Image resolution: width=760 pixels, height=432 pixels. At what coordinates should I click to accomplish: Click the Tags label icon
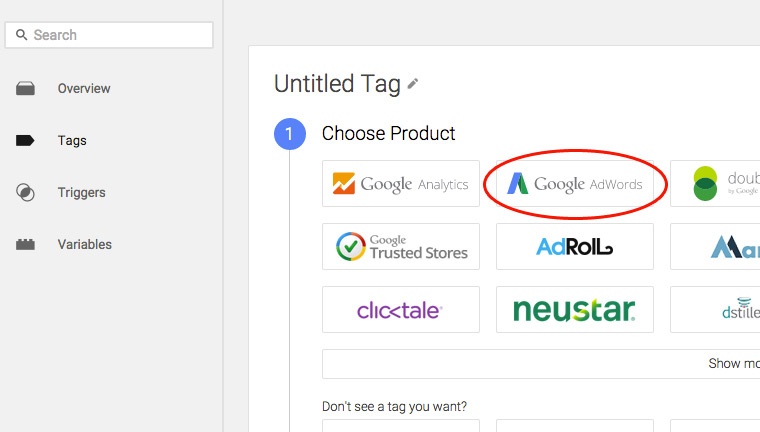[25, 141]
